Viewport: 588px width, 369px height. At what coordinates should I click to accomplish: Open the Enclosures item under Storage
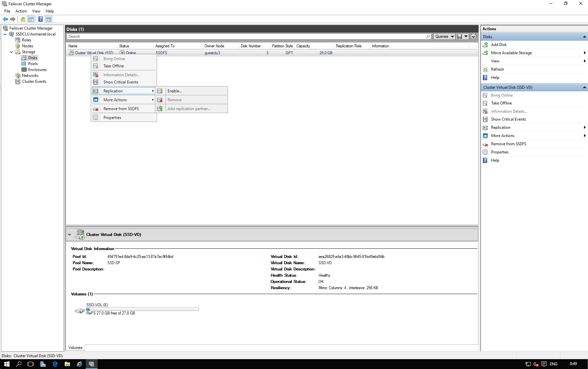point(37,70)
